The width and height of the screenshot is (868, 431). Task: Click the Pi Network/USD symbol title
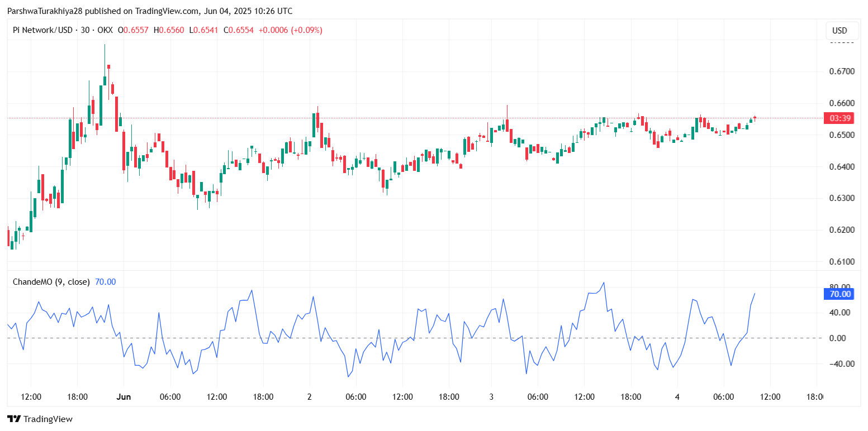click(x=42, y=30)
